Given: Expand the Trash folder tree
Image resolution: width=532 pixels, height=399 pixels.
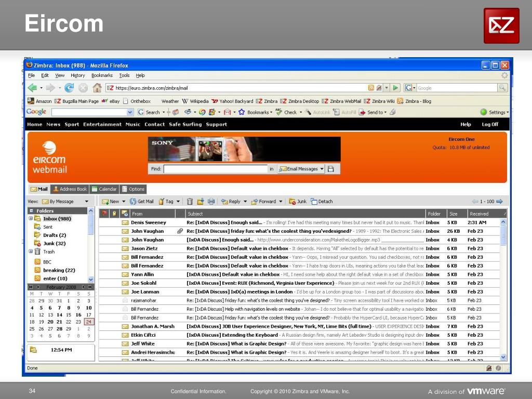Looking at the screenshot, I should coord(31,251).
